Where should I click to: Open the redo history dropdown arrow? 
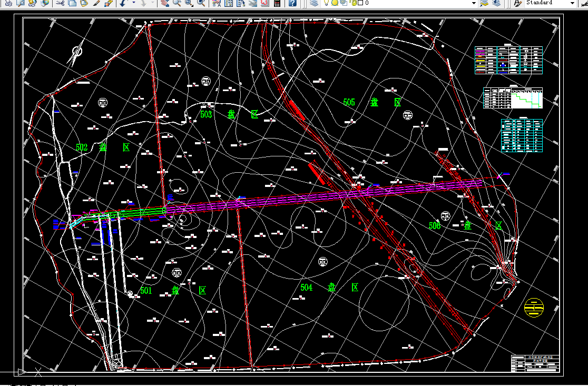tap(153, 3)
